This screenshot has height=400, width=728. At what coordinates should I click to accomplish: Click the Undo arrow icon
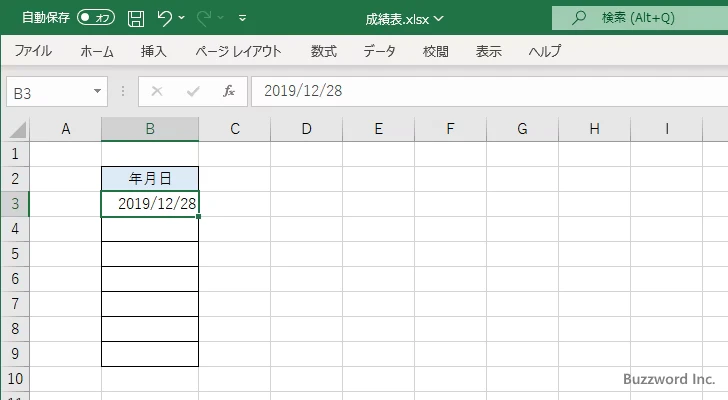tap(164, 18)
